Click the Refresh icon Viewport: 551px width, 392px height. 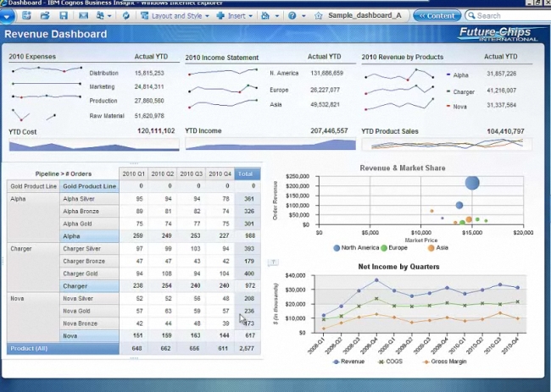point(125,16)
